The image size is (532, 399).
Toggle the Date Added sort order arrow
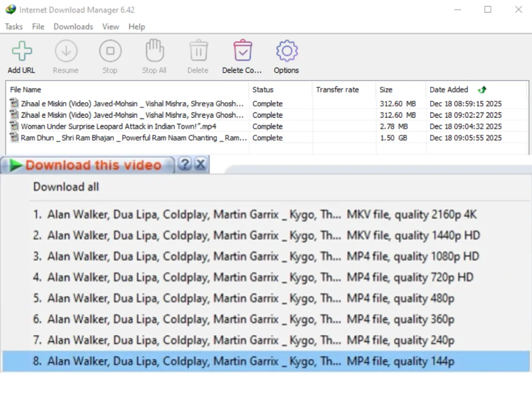tap(482, 89)
